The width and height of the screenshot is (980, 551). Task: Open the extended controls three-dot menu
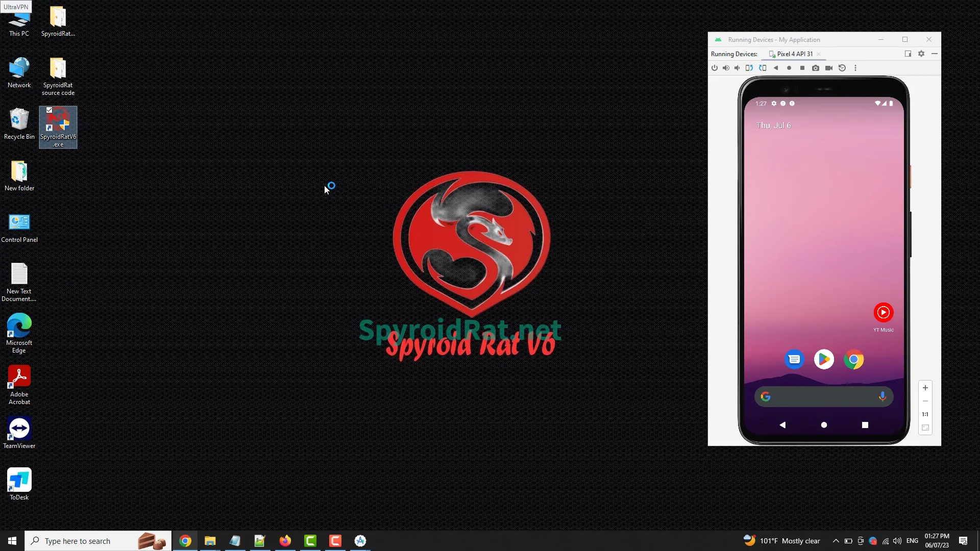855,68
